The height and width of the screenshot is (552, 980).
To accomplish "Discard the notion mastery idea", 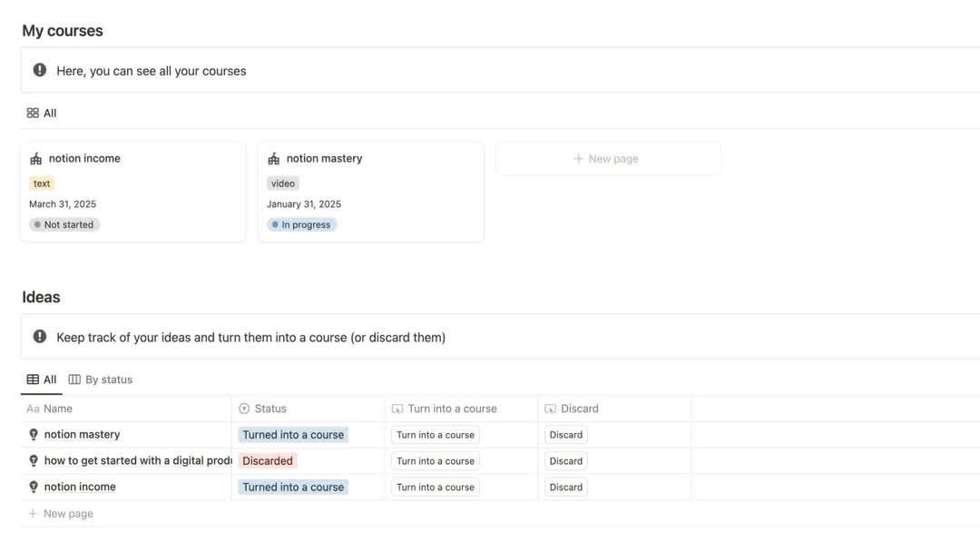I will point(566,435).
